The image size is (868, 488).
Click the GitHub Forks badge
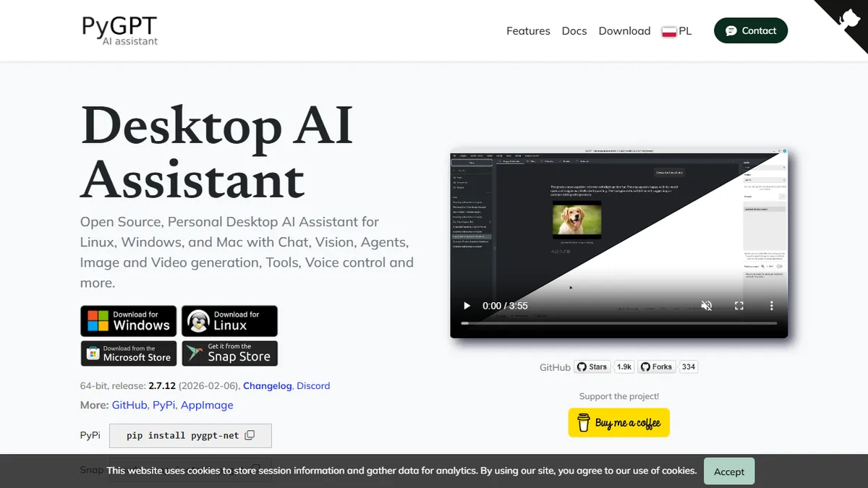[x=657, y=367]
